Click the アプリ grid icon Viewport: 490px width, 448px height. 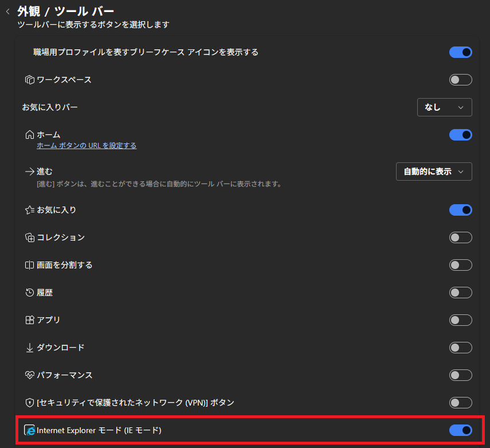[x=30, y=320]
